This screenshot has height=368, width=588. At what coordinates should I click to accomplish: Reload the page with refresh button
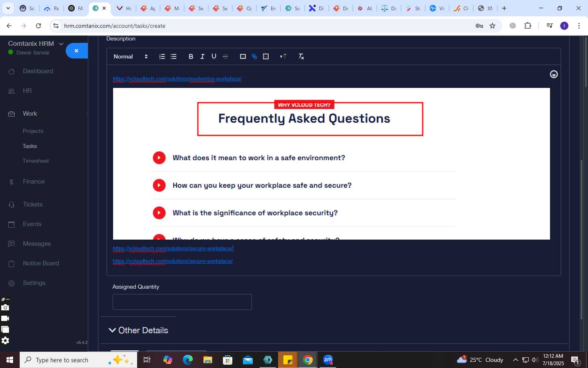38,26
